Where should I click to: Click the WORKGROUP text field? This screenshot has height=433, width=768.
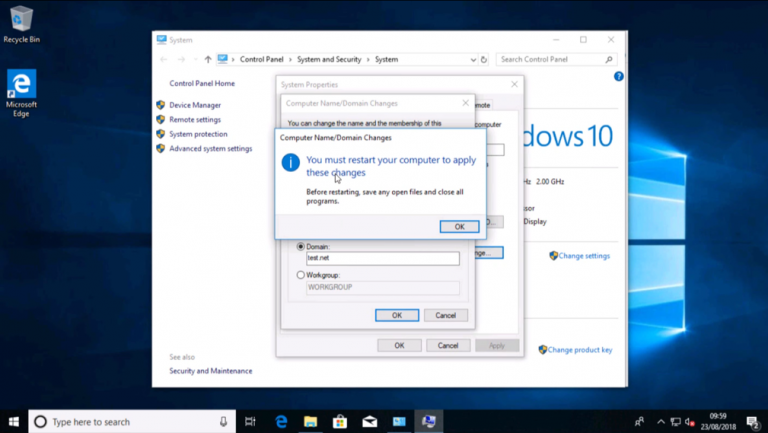(x=383, y=287)
